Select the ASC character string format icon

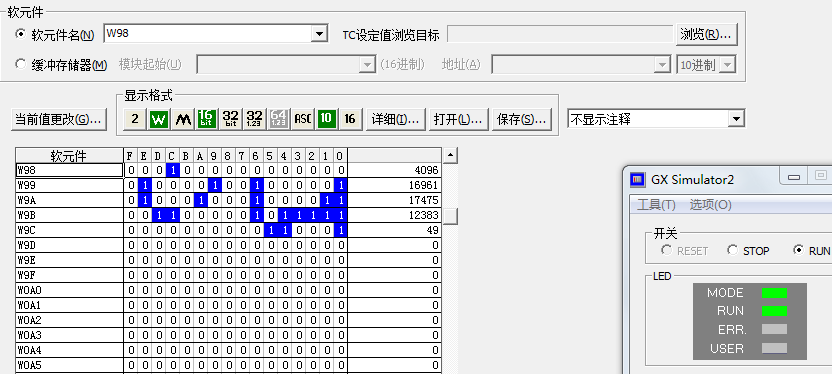pyautogui.click(x=302, y=119)
